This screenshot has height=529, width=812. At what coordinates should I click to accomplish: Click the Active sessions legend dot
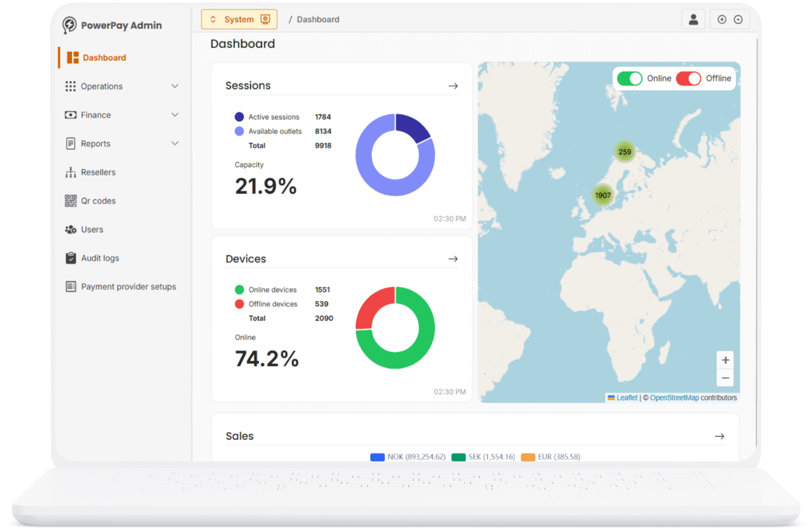[239, 117]
